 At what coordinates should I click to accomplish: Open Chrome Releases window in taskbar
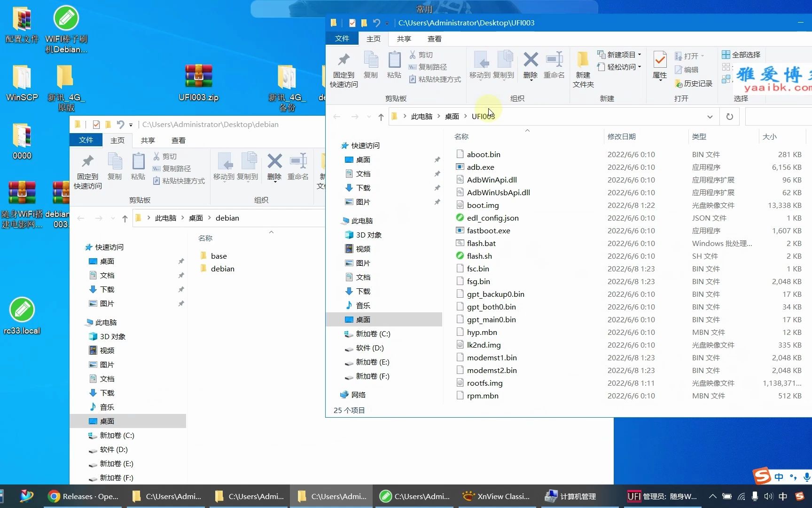point(85,496)
